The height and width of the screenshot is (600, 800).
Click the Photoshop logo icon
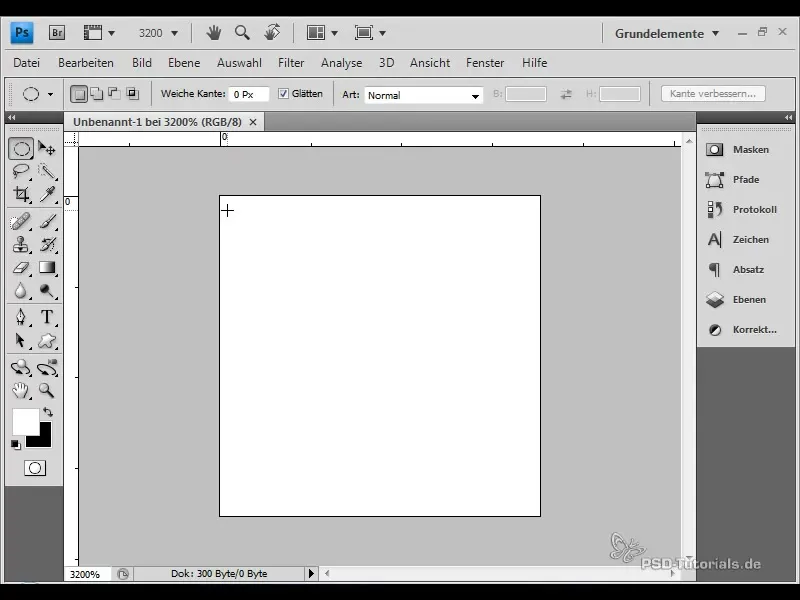coord(22,33)
